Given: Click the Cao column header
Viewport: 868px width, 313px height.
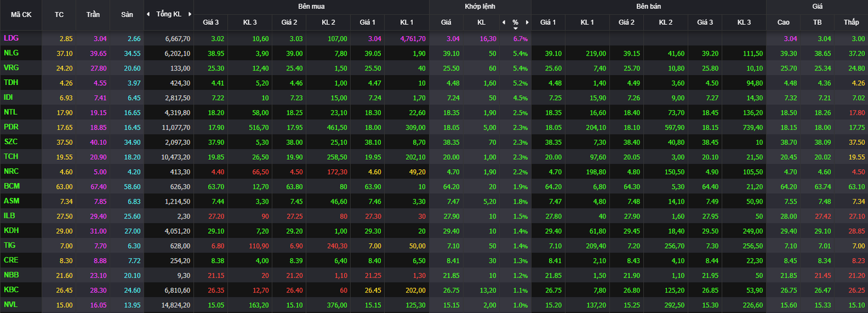Looking at the screenshot, I should click(x=783, y=22).
